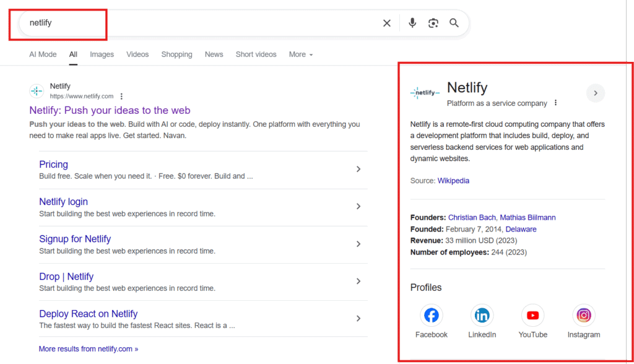Clear the search query with the X

pos(386,23)
